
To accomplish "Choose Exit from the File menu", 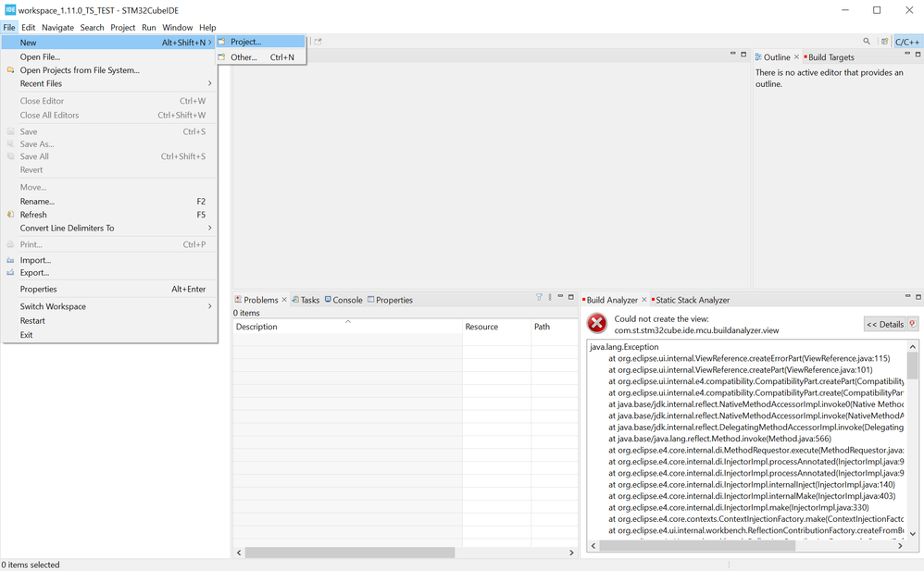I will (x=109, y=335).
